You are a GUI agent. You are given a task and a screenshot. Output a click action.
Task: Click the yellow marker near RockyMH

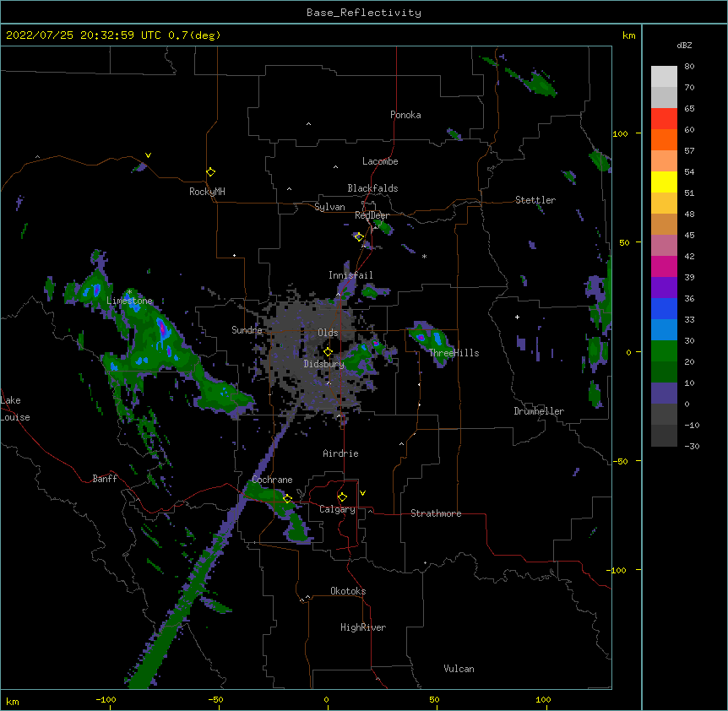[210, 171]
